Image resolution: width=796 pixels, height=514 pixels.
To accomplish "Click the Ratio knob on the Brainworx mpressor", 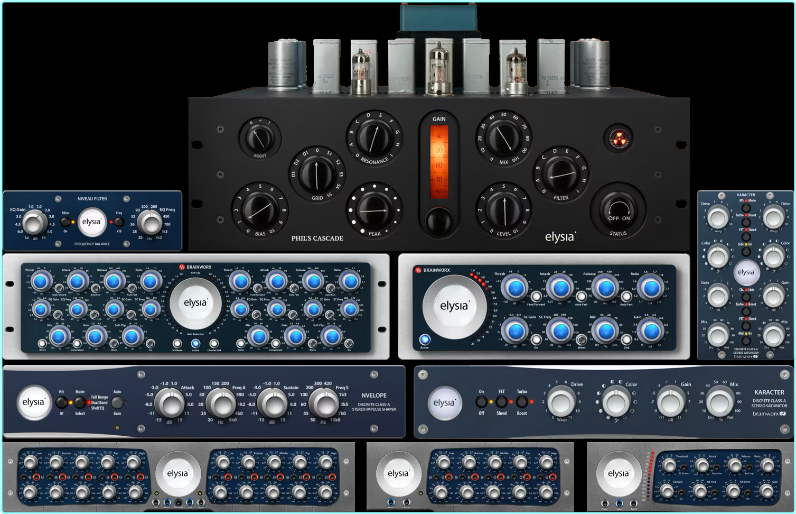I will pos(650,288).
